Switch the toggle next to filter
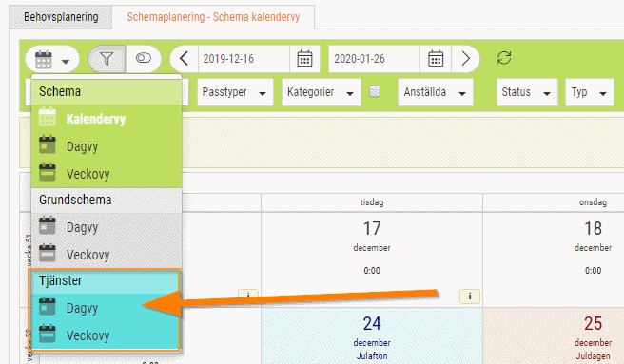 click(144, 59)
